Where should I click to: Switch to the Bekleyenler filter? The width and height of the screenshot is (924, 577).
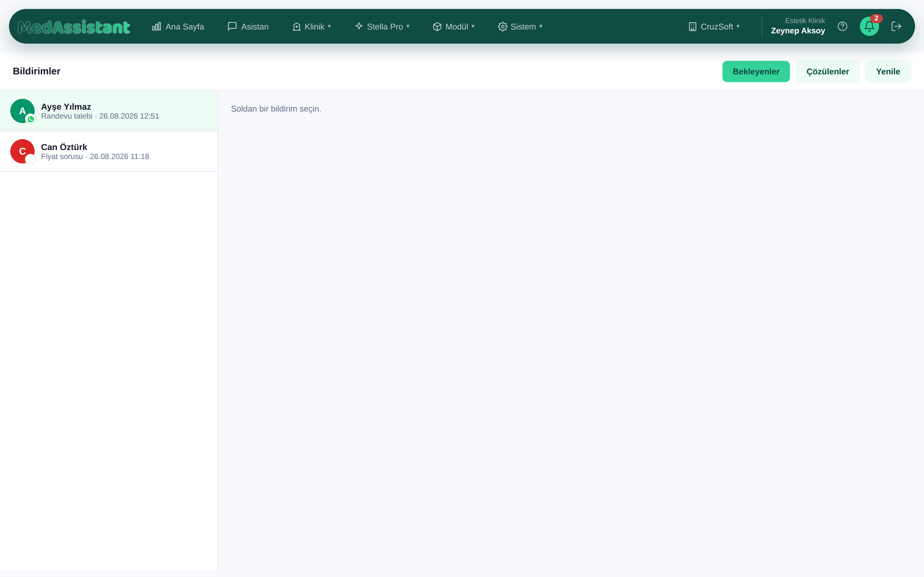click(x=756, y=71)
